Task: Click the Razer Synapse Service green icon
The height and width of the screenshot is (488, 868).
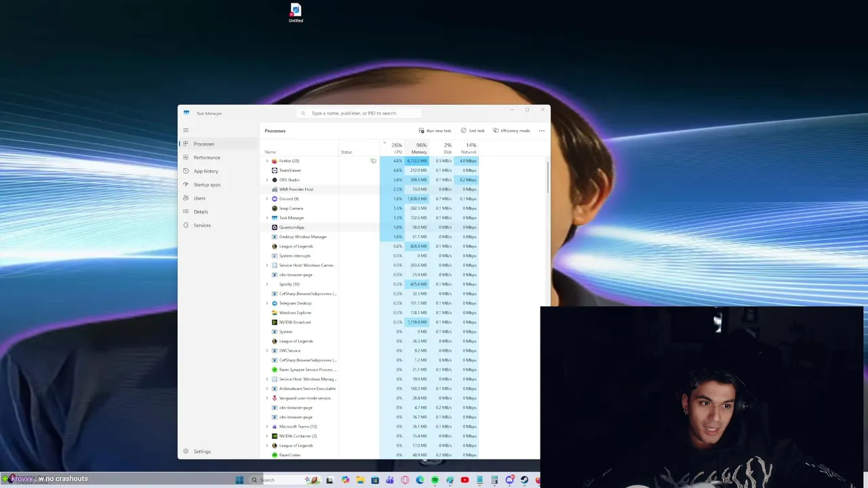Action: pyautogui.click(x=275, y=369)
